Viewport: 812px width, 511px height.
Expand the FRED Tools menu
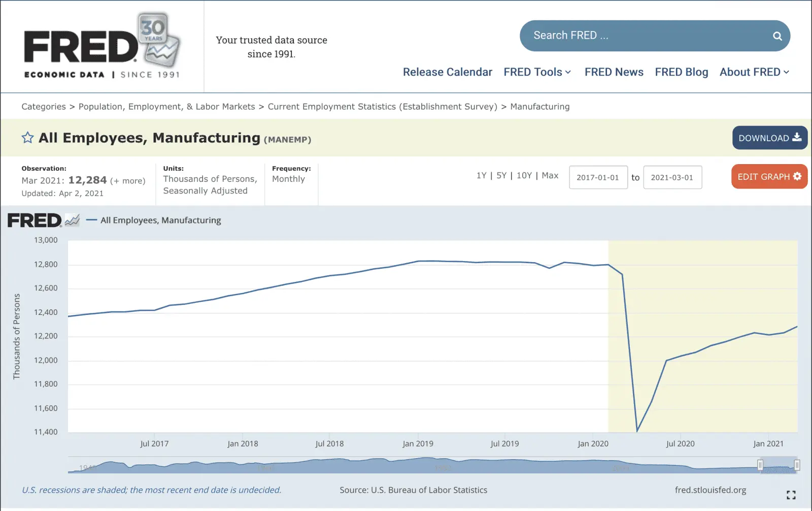point(537,72)
